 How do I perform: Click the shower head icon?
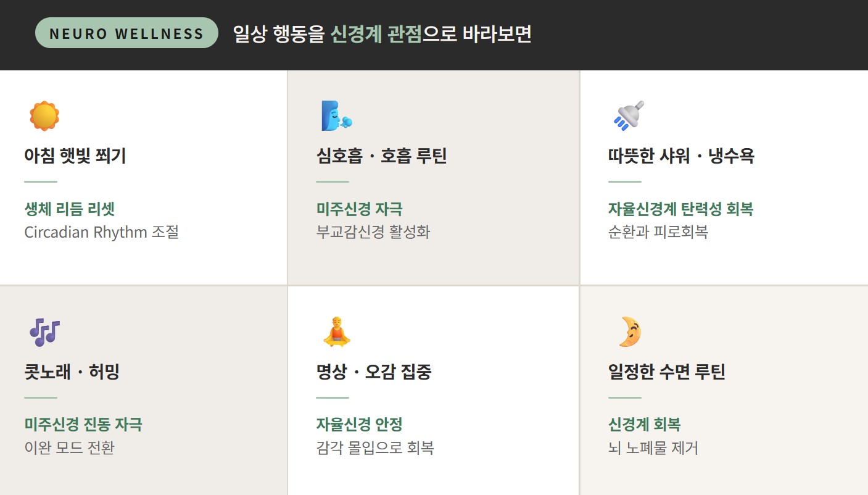click(629, 115)
